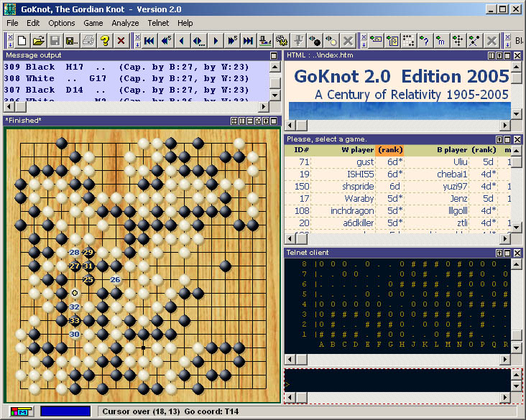
Task: Click the green arrow question mark icon
Action: coord(425,41)
